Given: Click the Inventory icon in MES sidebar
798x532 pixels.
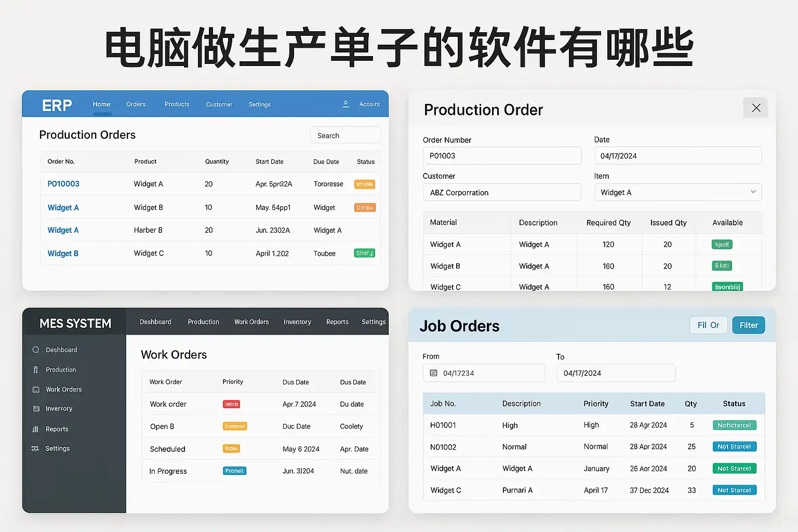Looking at the screenshot, I should [36, 409].
